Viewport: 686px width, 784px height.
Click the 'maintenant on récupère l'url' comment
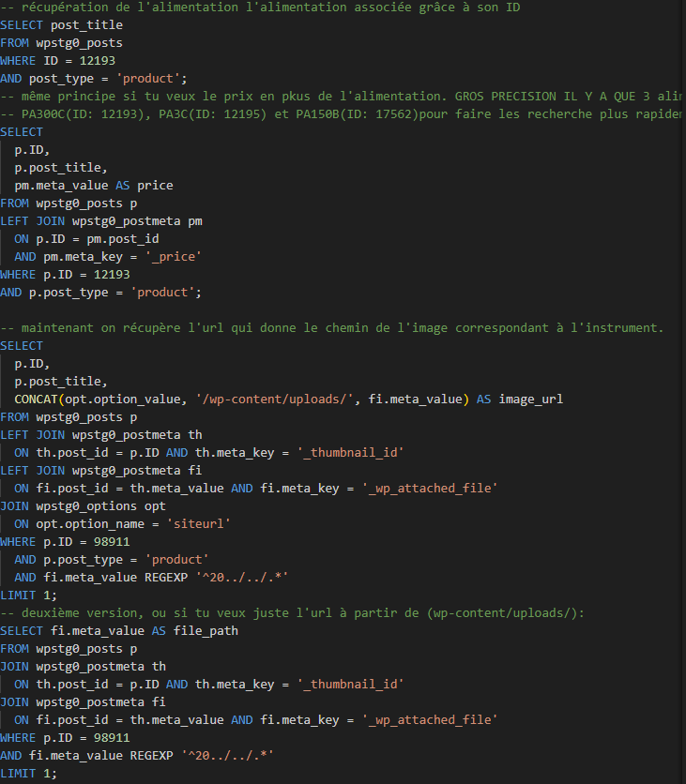pyautogui.click(x=338, y=328)
